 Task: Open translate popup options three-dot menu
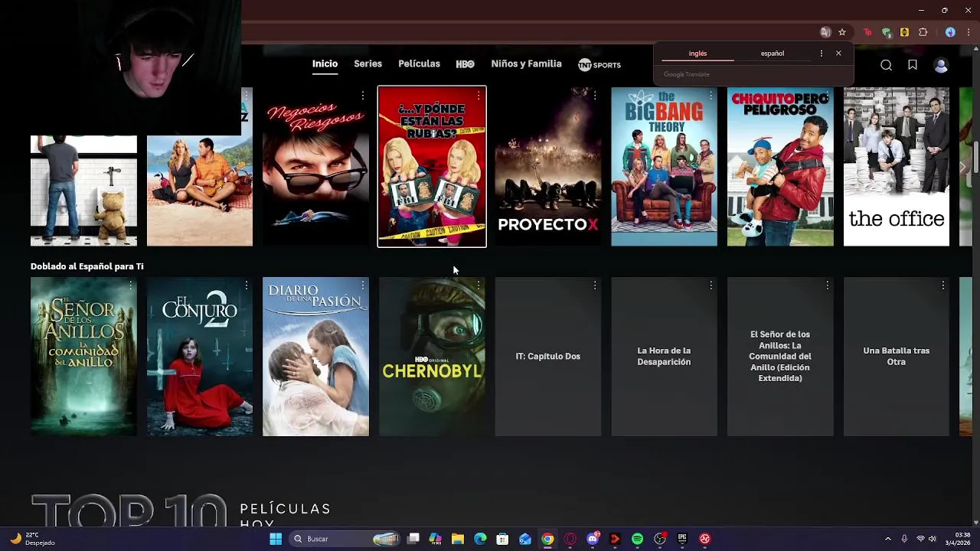click(x=821, y=54)
